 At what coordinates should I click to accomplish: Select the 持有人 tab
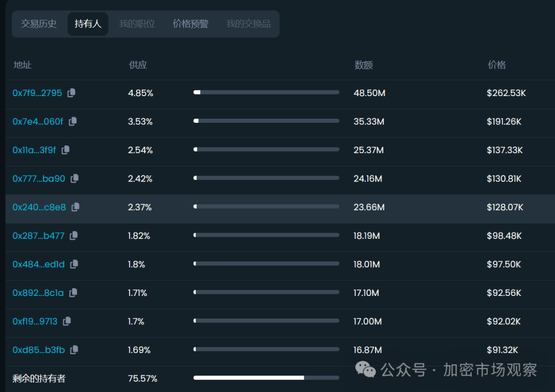click(88, 24)
